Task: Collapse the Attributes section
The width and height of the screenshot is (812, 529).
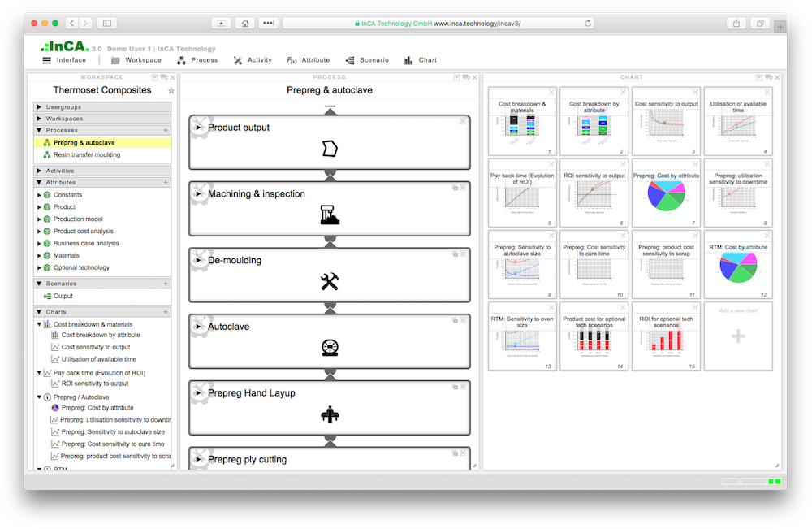Action: coord(39,182)
